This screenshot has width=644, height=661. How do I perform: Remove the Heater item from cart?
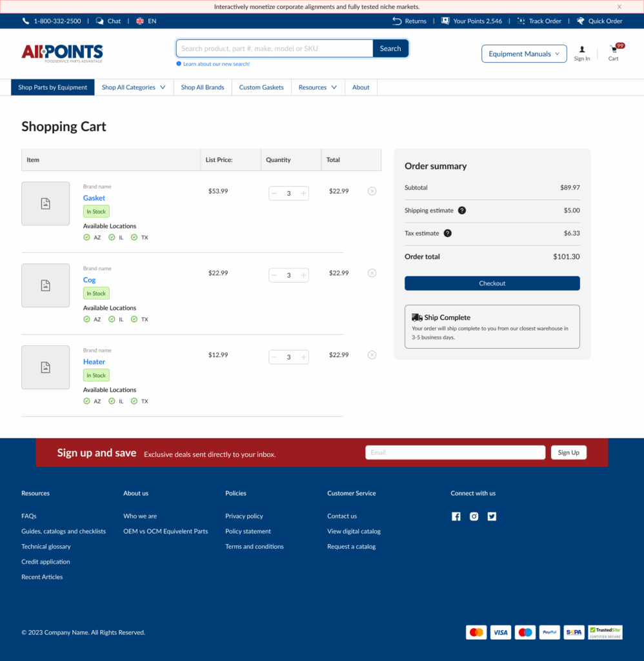click(x=372, y=354)
